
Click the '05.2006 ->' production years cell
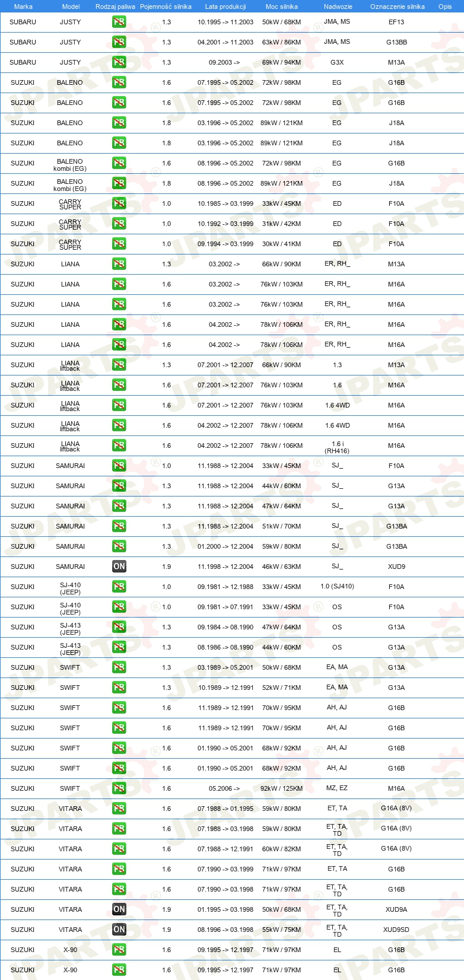tap(224, 788)
